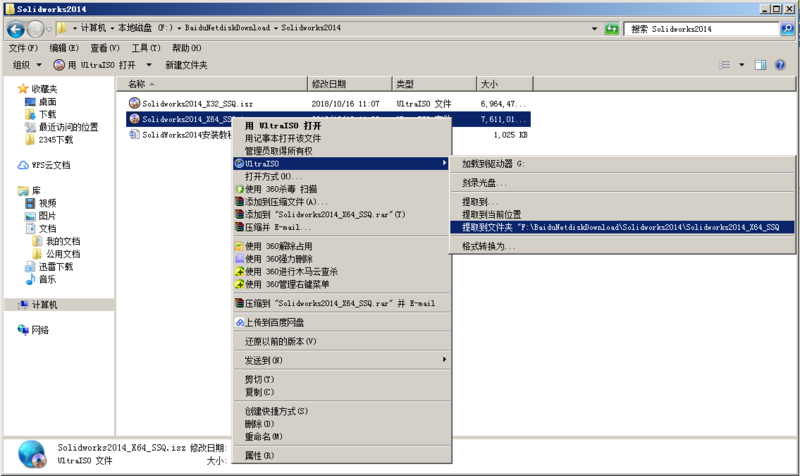Select 库 libraries in sidebar
Screen dimensions: 800x476
[29, 190]
